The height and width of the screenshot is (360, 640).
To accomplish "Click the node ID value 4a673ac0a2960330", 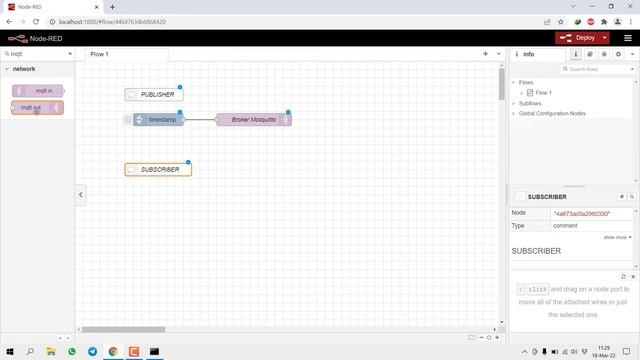I will (581, 213).
